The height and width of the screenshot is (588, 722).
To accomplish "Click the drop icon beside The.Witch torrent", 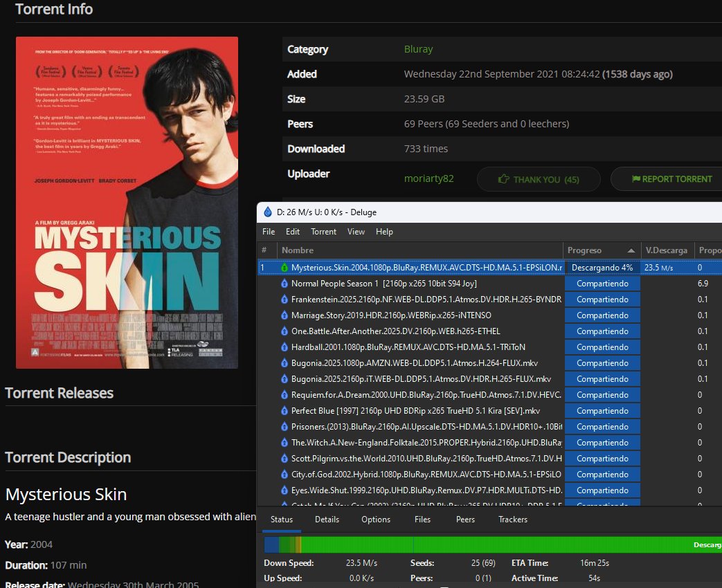I will pyautogui.click(x=285, y=443).
